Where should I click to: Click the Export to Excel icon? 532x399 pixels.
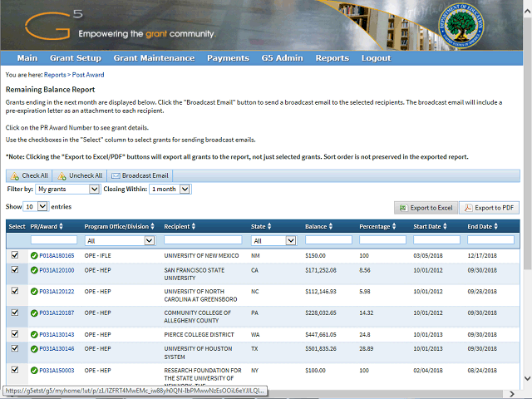(403, 207)
